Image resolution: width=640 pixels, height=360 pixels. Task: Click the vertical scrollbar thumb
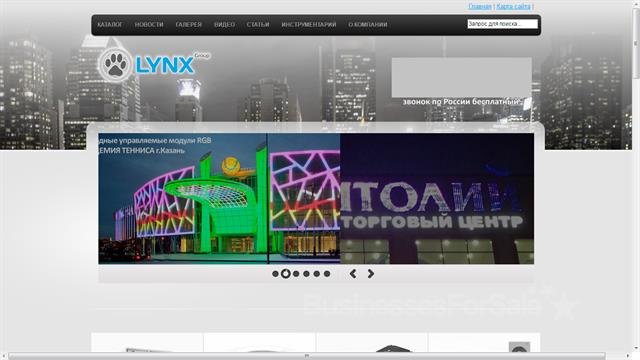(x=636, y=43)
